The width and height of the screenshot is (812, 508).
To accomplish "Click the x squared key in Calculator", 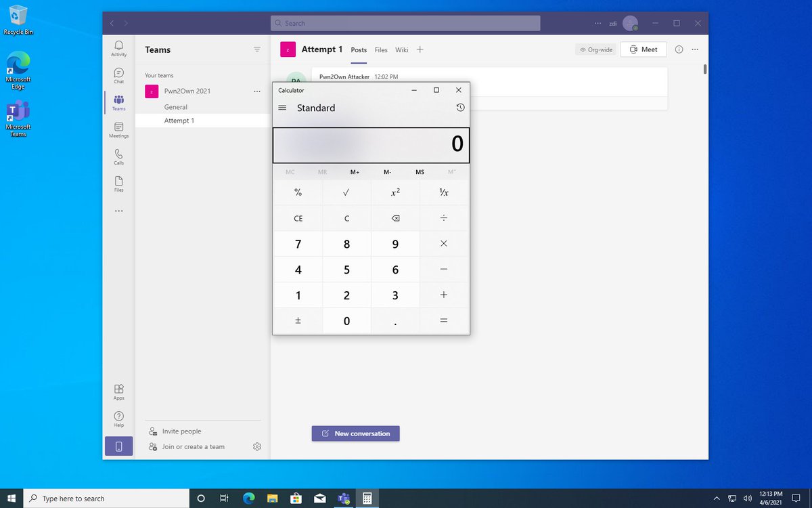I will tap(395, 192).
